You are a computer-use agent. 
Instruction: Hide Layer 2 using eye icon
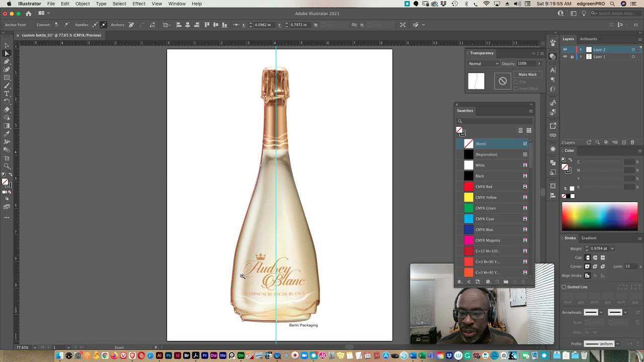tap(565, 50)
